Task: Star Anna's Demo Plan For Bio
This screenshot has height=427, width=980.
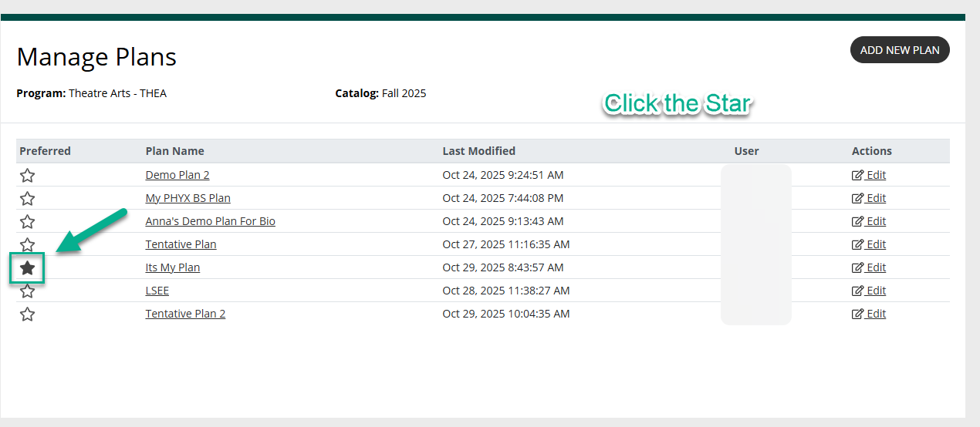Action: click(x=27, y=221)
